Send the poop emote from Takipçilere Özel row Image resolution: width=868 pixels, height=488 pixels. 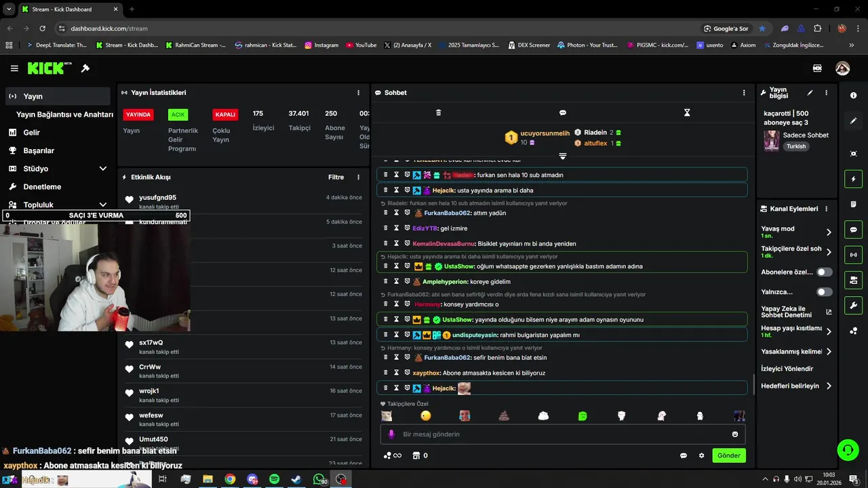click(504, 415)
